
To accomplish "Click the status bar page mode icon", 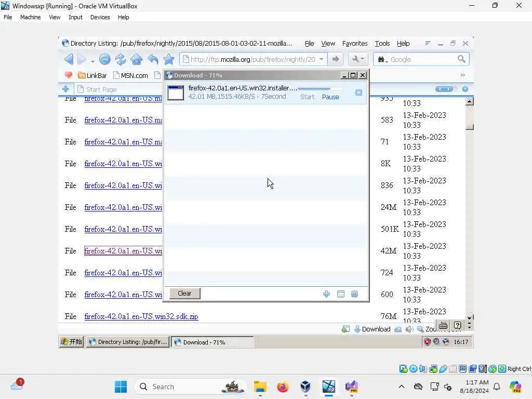I will click(x=345, y=329).
